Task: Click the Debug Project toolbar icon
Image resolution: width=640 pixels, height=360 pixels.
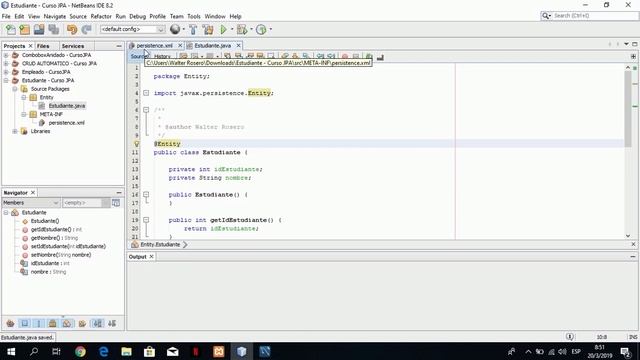Action: (x=242, y=29)
